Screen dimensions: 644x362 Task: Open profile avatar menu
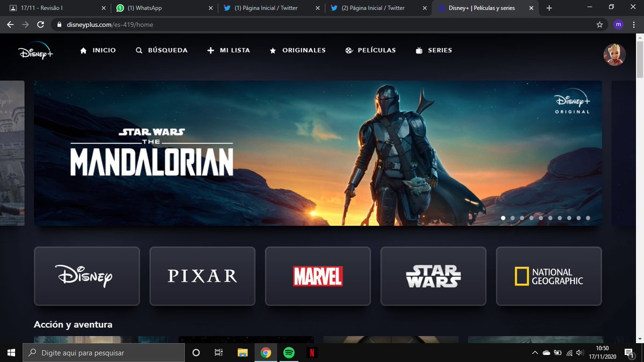[x=614, y=55]
